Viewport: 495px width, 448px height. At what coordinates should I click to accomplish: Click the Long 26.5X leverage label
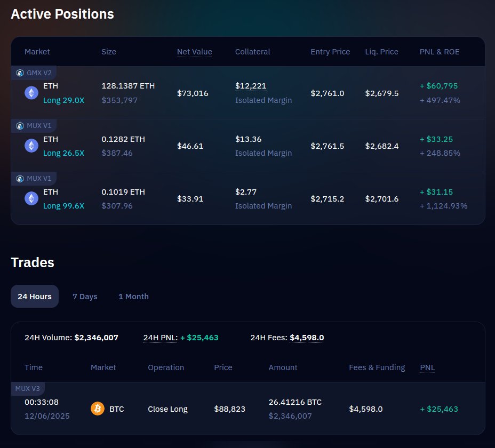coord(64,153)
